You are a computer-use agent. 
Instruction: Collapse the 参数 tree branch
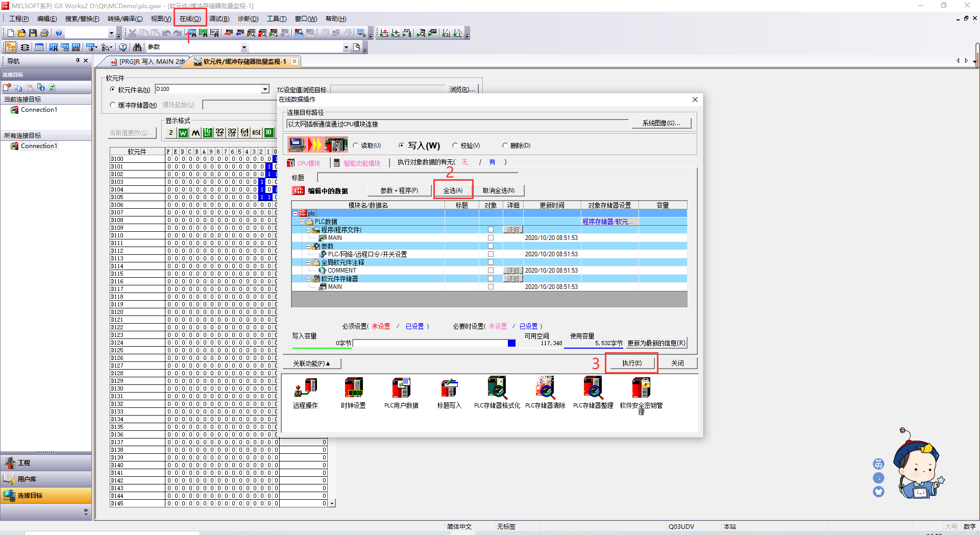coord(309,246)
